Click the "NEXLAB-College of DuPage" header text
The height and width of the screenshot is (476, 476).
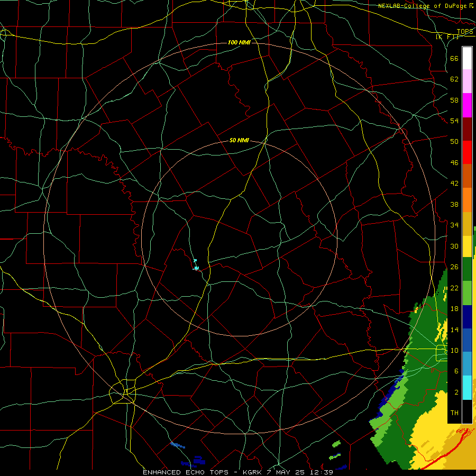(x=424, y=6)
